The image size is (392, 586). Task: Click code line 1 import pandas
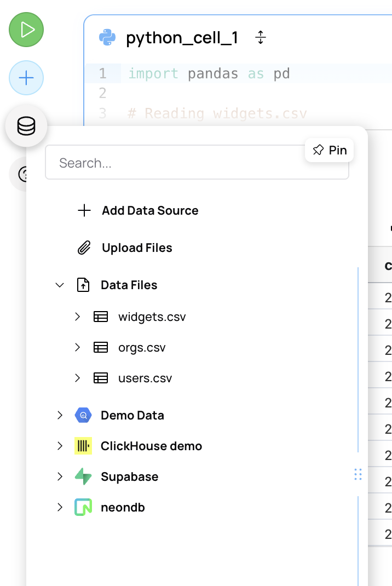point(209,73)
